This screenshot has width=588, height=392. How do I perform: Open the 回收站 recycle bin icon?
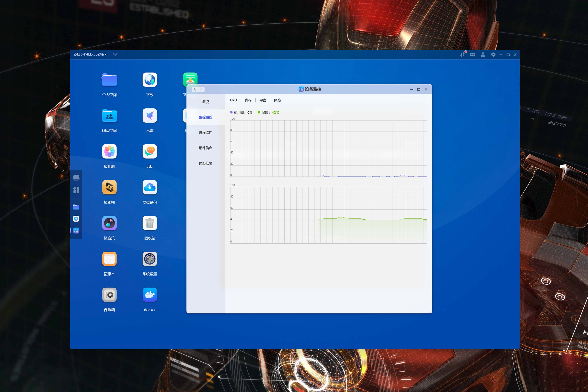tap(150, 223)
